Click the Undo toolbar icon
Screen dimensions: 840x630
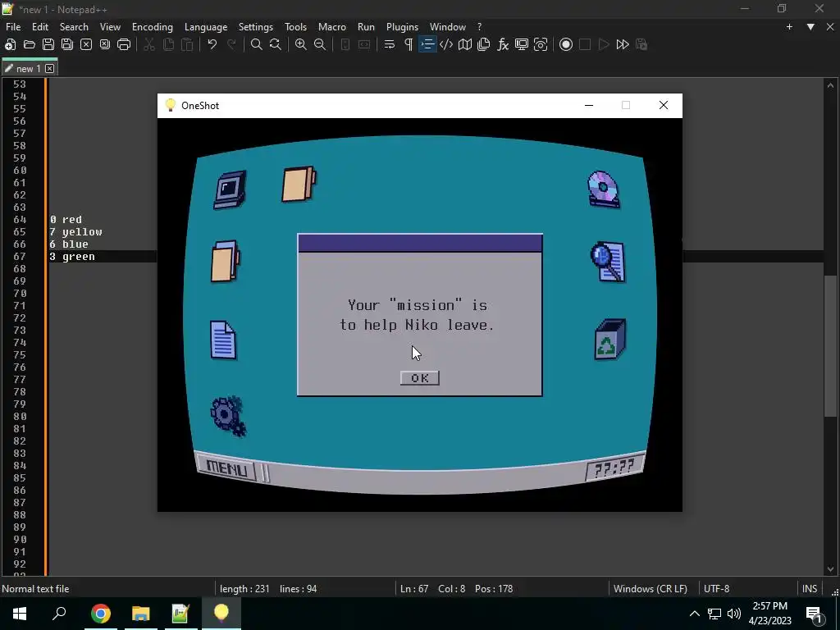click(212, 44)
